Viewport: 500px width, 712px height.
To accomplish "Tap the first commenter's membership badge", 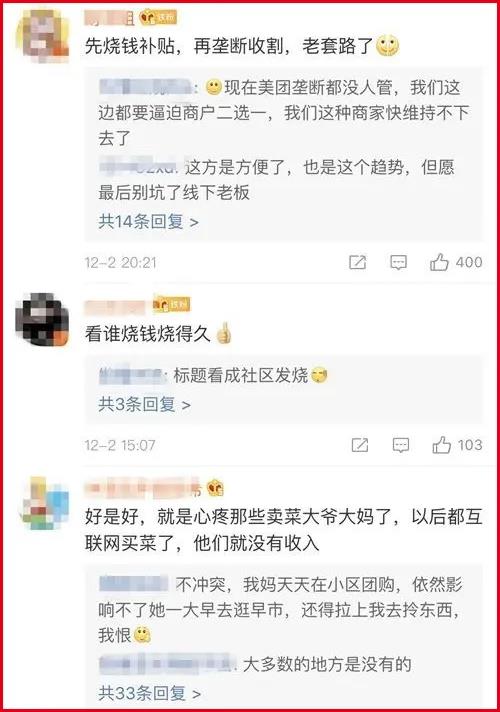I will [158, 18].
